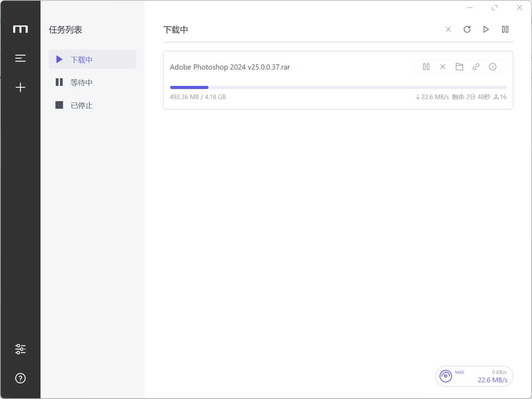Add a new download task

click(20, 87)
